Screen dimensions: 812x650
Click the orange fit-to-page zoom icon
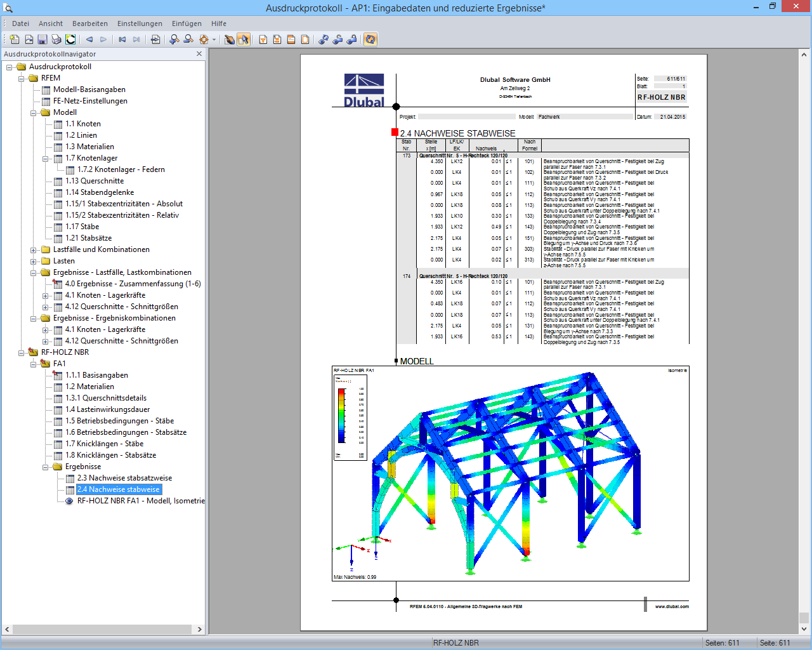pyautogui.click(x=204, y=39)
